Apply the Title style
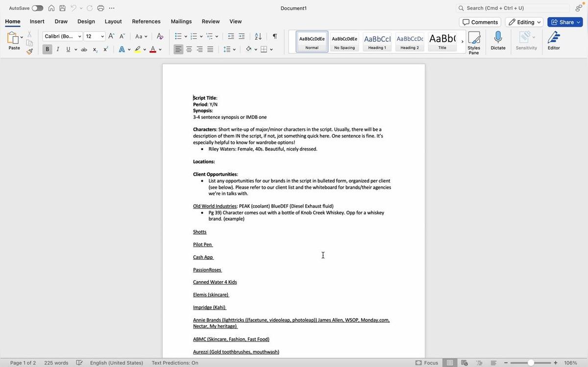Screen dimensions: 588x367 442,42
